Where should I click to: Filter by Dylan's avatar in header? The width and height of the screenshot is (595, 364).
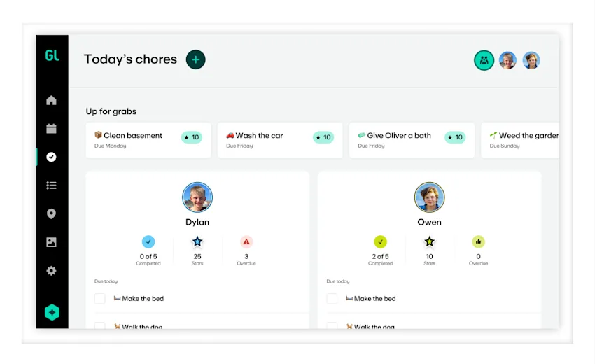tap(507, 60)
